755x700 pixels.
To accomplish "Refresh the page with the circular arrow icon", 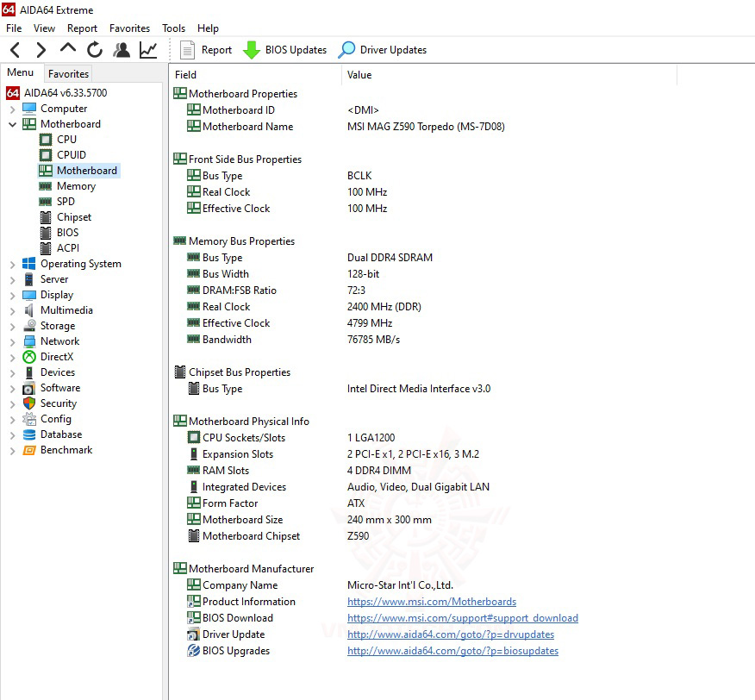I will [95, 50].
